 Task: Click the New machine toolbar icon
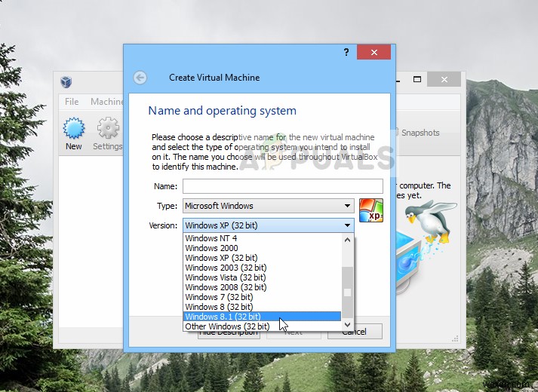[x=73, y=134]
